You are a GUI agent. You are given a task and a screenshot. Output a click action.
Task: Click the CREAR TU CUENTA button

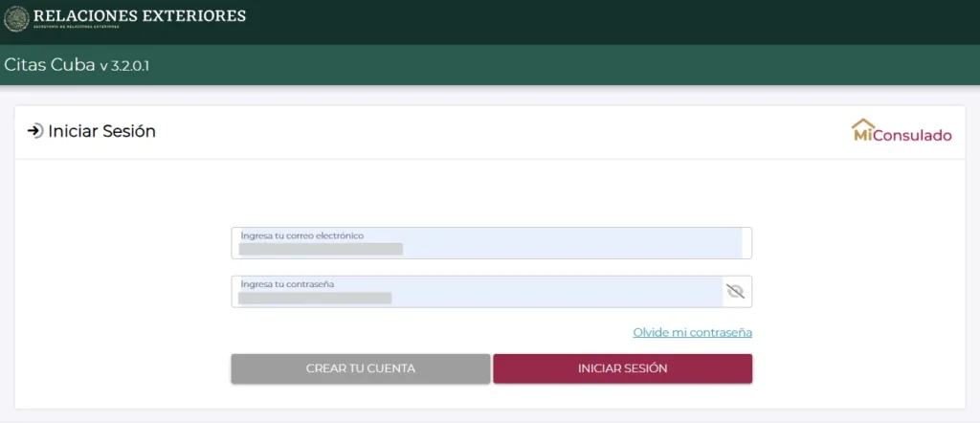[361, 368]
